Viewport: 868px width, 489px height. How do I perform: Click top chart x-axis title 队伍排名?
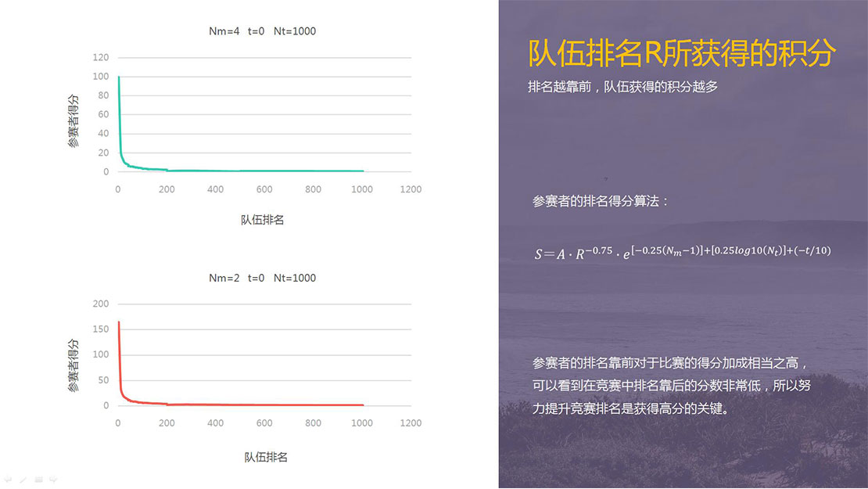[x=262, y=220]
